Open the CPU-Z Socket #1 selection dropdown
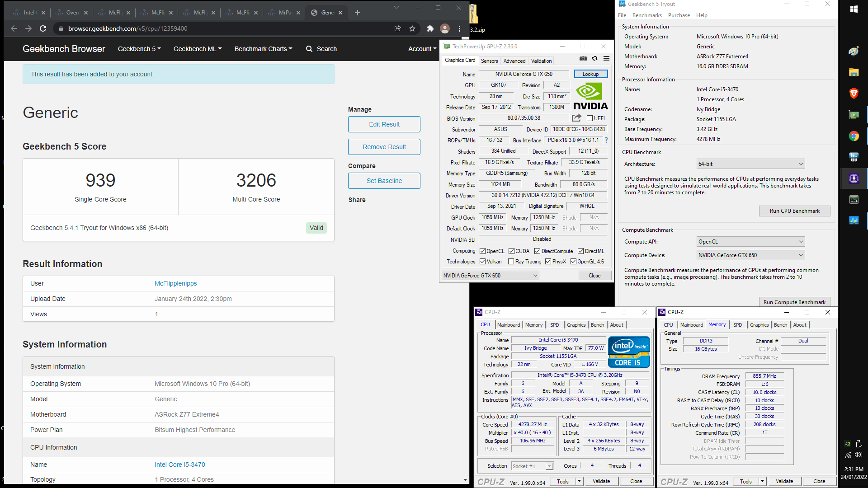Screen dimensions: 868x488 tap(532, 466)
